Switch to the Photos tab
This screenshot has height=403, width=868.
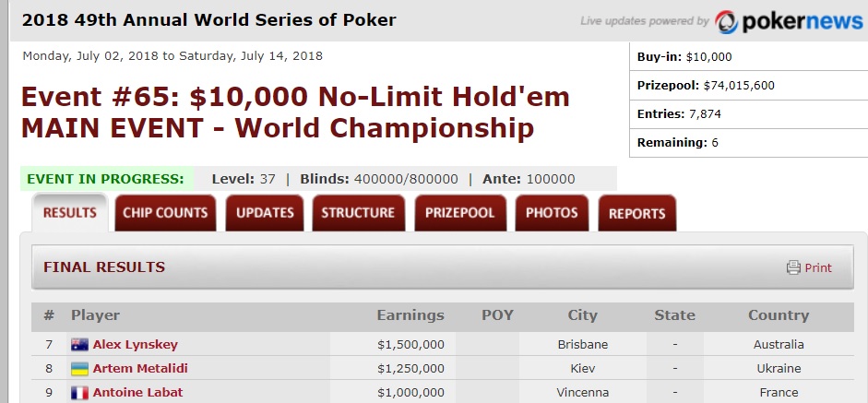[552, 213]
